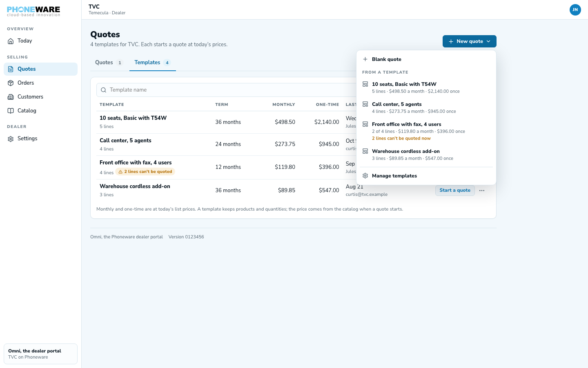588x368 pixels.
Task: Click the Settings gear icon in sidebar
Action: pos(11,139)
